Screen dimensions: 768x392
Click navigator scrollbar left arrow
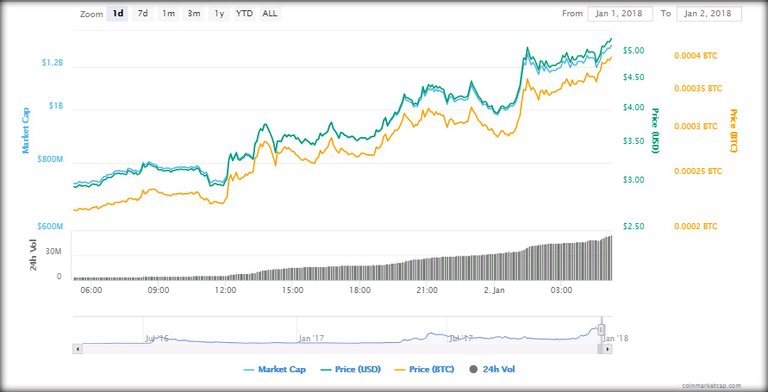(77, 349)
